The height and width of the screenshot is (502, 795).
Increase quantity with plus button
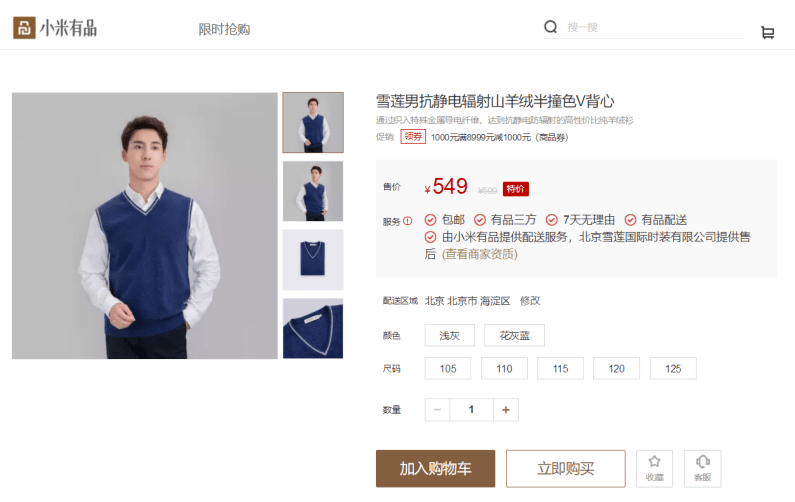click(x=505, y=410)
